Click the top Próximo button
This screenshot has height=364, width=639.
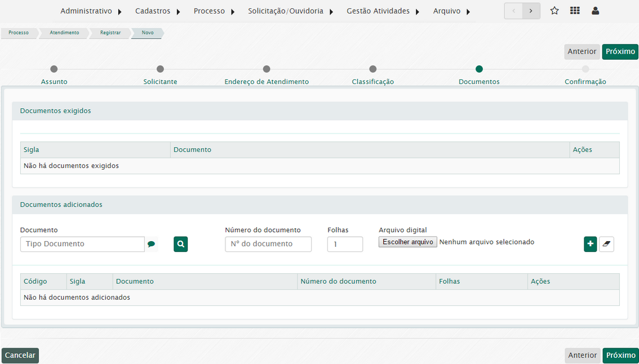click(x=620, y=51)
